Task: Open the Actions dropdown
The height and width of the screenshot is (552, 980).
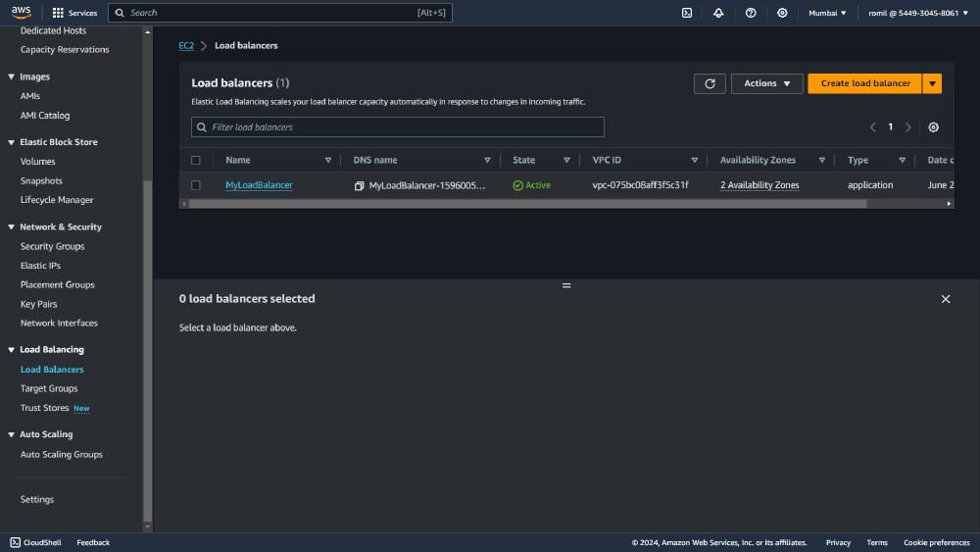Action: (x=767, y=83)
